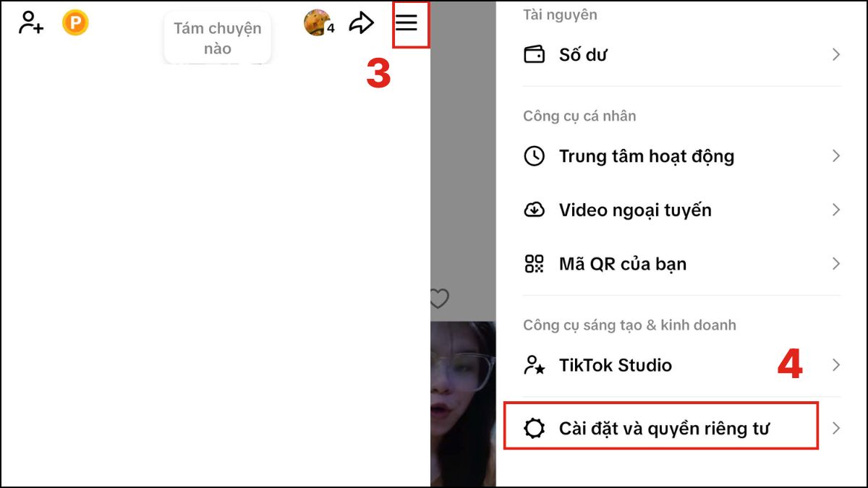Select the QR code icon for Mã QR
This screenshot has width=868, height=488.
(x=534, y=263)
